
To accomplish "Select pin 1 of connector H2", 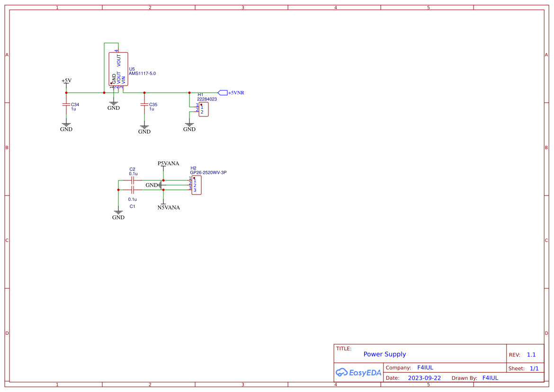I will 190,180.
